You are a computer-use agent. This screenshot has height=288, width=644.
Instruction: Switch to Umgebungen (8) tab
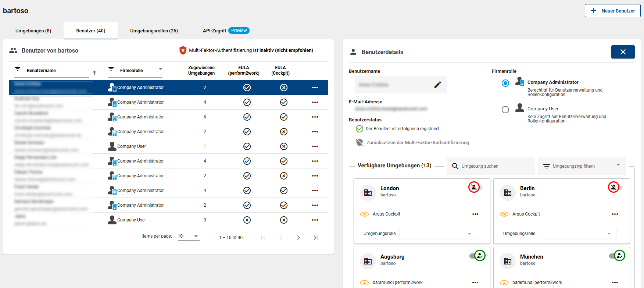(x=33, y=31)
